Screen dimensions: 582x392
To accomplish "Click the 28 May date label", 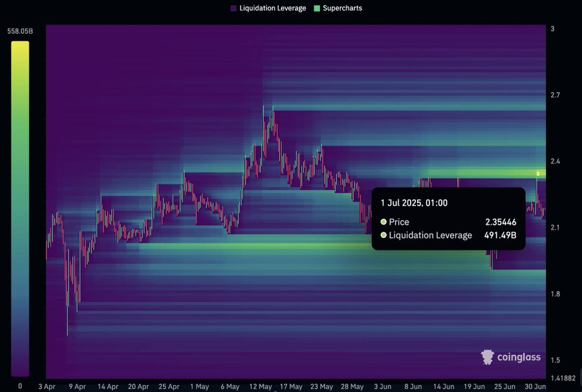I will pyautogui.click(x=352, y=386).
